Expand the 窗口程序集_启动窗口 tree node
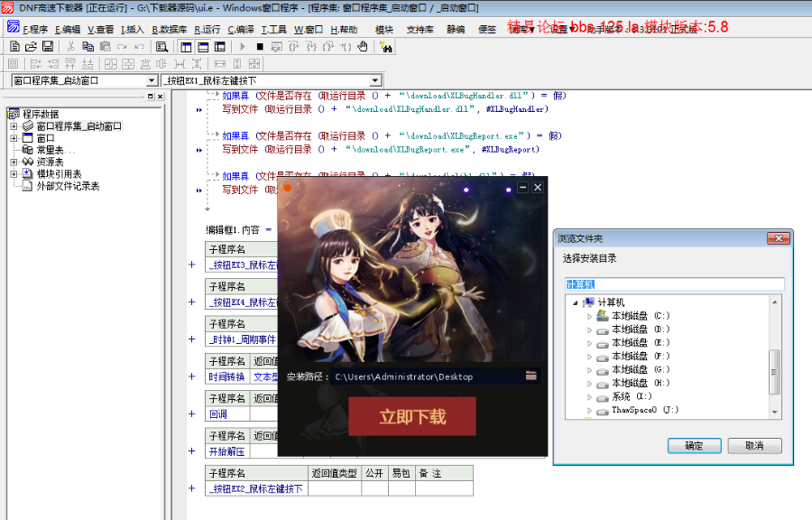812x520 pixels. [x=14, y=125]
